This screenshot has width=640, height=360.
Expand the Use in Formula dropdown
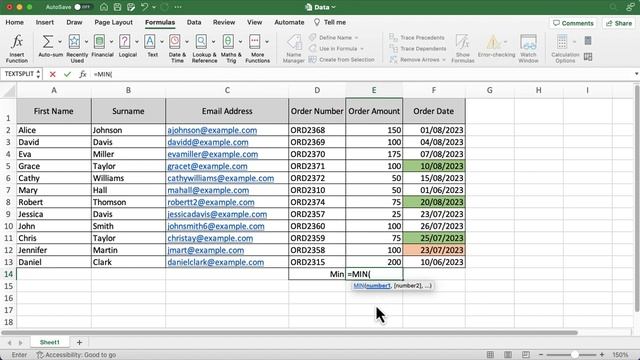pos(362,49)
